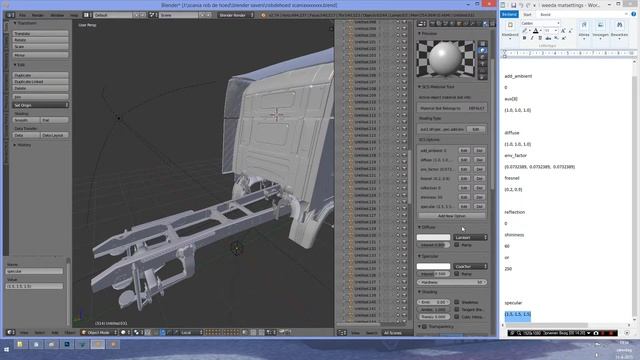The width and height of the screenshot is (640, 360).
Task: Switch to the Beeld tab in WordPad
Action: tap(545, 14)
